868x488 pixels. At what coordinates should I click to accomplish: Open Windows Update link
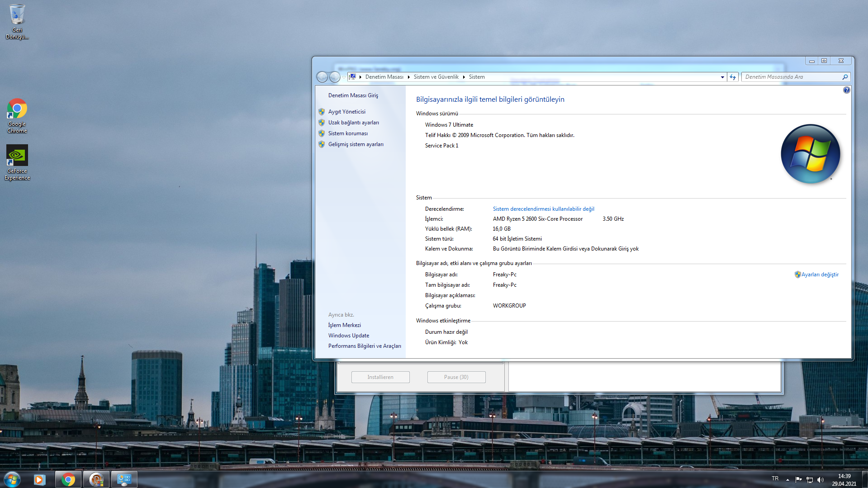(x=348, y=336)
